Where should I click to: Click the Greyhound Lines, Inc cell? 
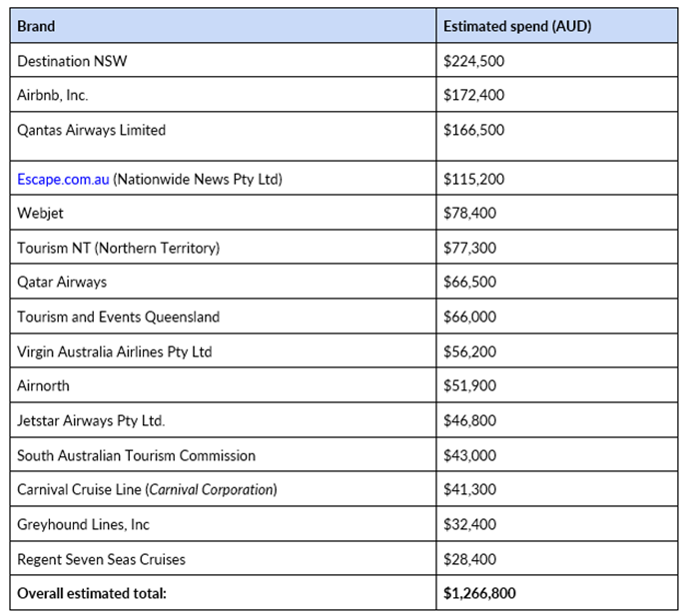click(x=83, y=524)
